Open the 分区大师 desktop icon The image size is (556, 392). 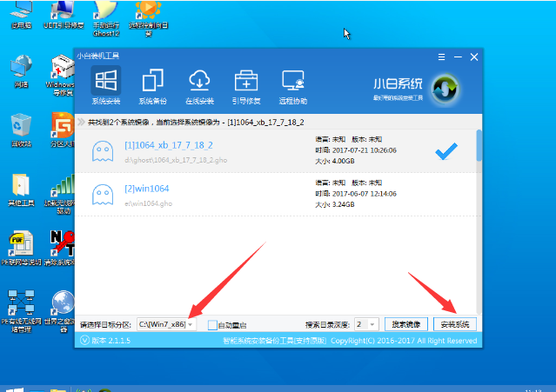pyautogui.click(x=62, y=130)
